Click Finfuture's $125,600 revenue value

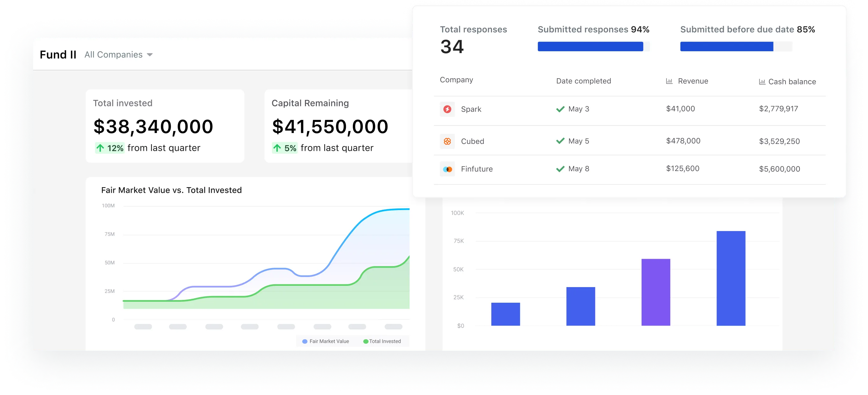click(683, 168)
